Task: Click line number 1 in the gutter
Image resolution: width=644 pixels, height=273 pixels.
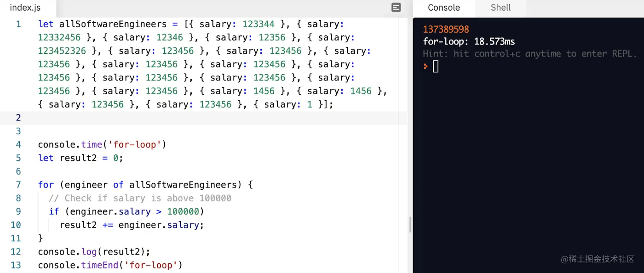Action: 18,24
